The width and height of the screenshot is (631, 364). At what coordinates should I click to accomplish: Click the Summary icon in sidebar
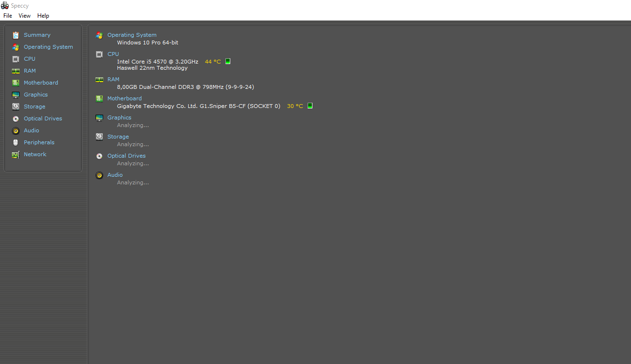[16, 35]
